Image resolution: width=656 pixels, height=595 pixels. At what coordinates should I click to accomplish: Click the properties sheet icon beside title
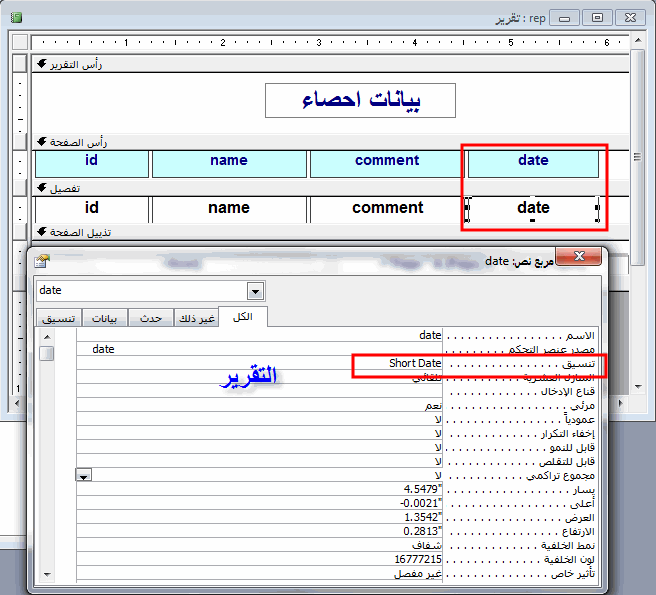42,261
